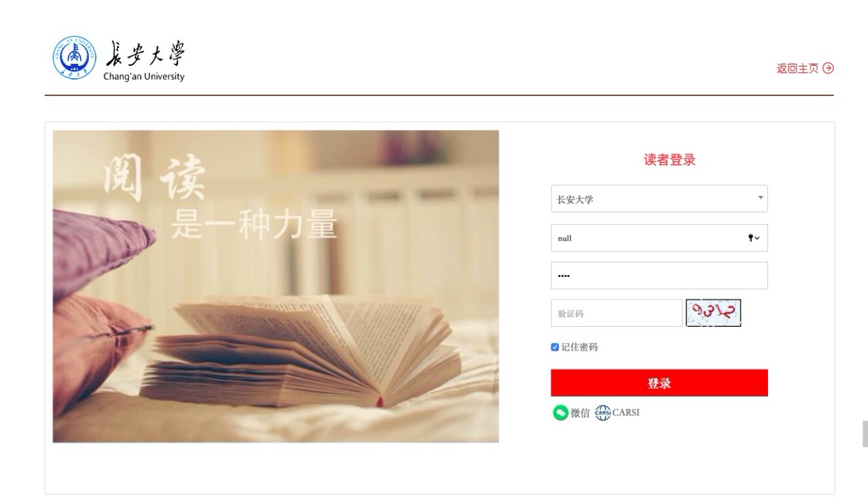Click the red 登录 button
The height and width of the screenshot is (503, 868).
coord(659,383)
